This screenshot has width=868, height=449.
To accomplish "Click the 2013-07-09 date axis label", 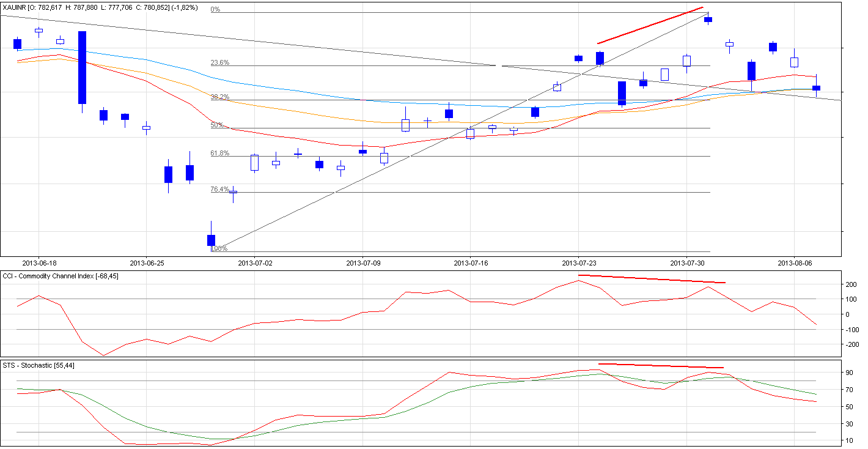I will coord(363,263).
